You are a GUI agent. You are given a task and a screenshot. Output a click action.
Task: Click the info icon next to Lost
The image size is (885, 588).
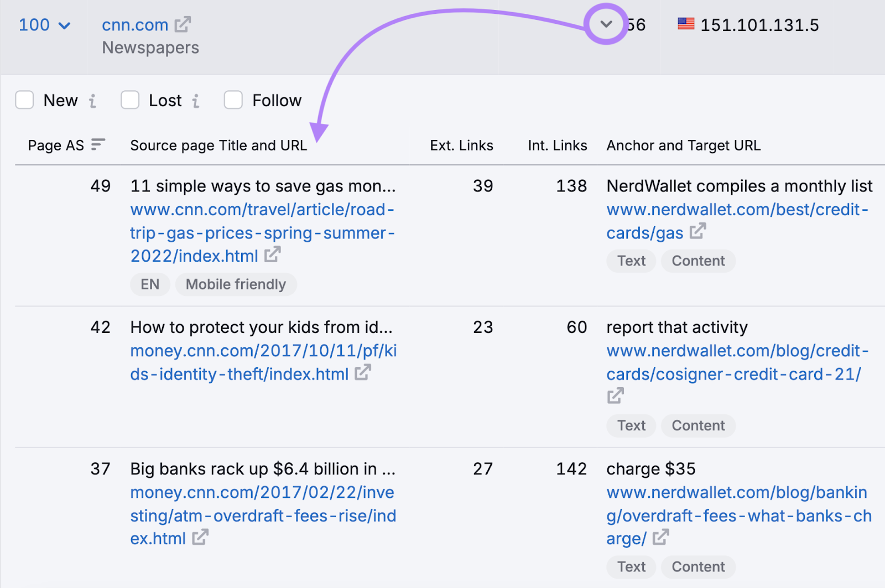(197, 101)
